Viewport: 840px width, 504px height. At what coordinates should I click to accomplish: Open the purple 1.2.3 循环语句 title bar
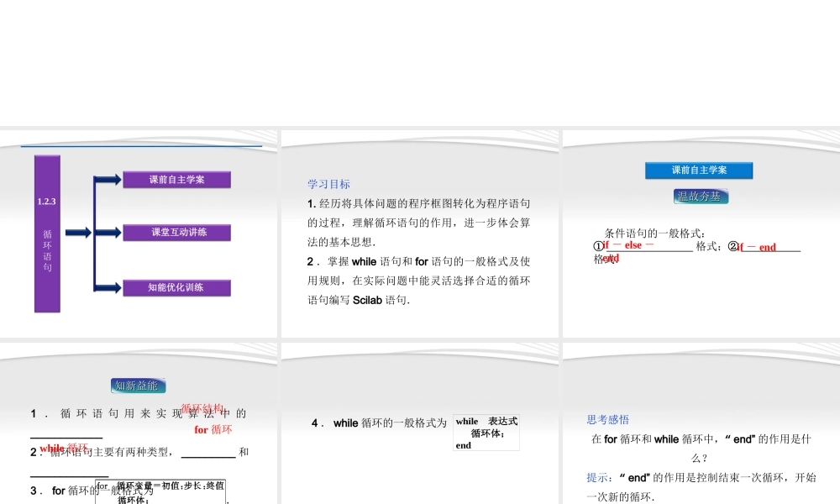point(47,234)
